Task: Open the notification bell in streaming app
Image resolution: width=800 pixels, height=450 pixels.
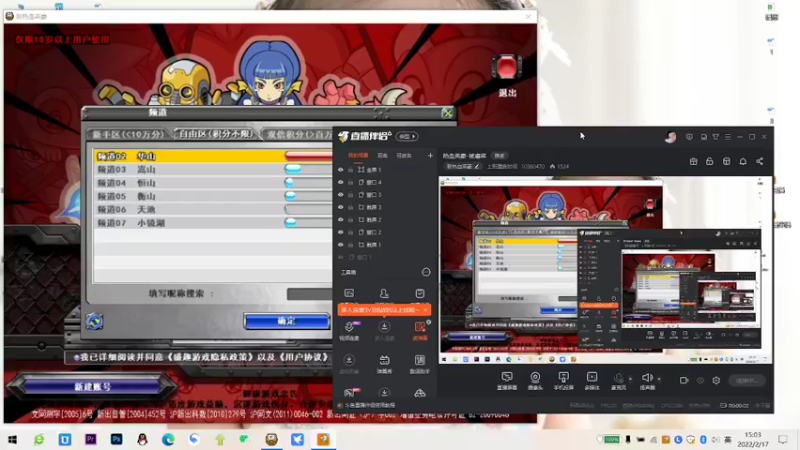Action: (743, 161)
